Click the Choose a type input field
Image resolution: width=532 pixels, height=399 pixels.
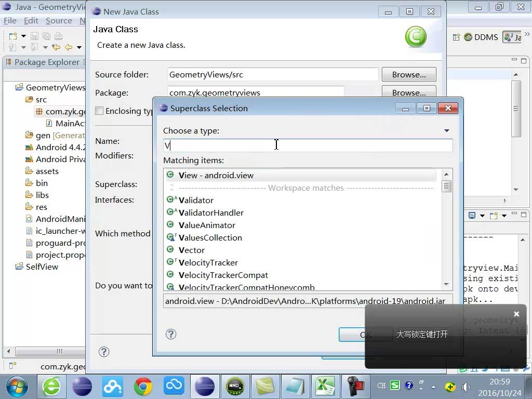click(308, 145)
